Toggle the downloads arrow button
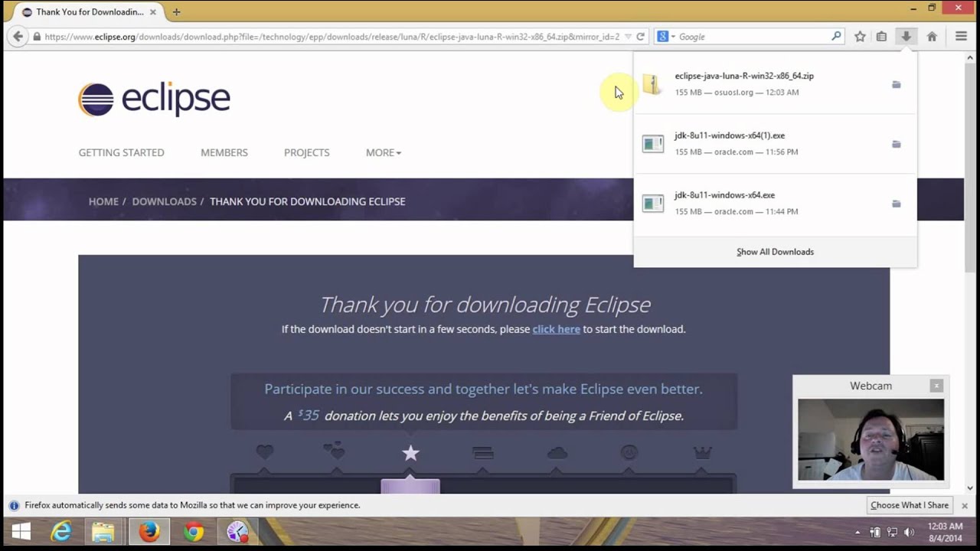980x551 pixels. pos(906,36)
